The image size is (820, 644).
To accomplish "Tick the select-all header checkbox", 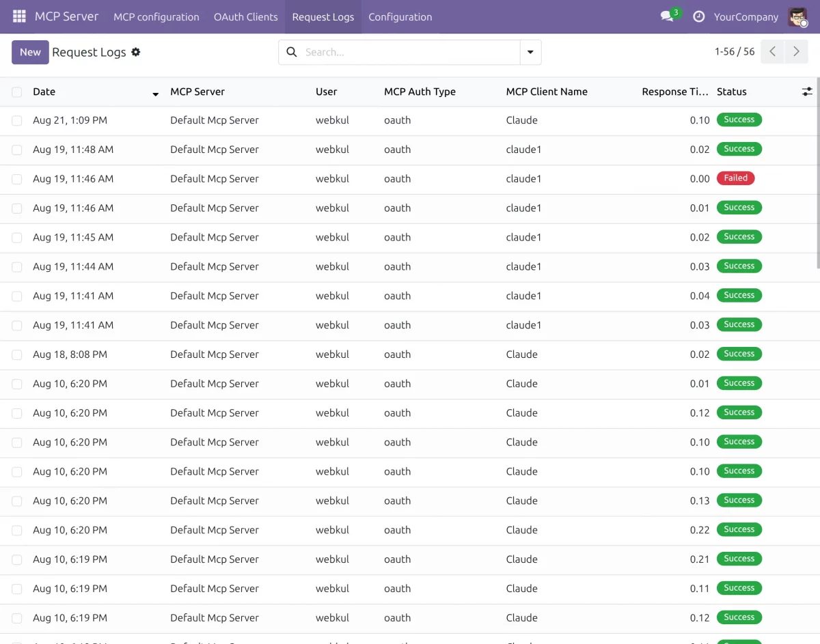I will point(17,92).
